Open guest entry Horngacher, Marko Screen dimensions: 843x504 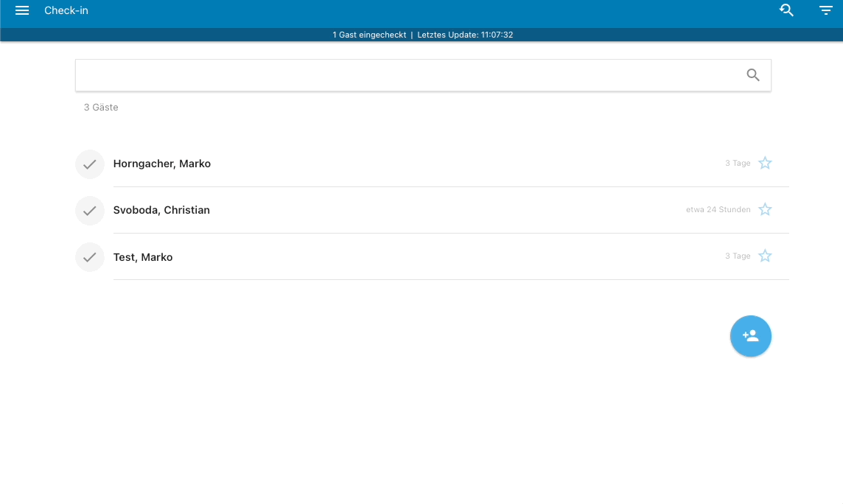pyautogui.click(x=162, y=164)
